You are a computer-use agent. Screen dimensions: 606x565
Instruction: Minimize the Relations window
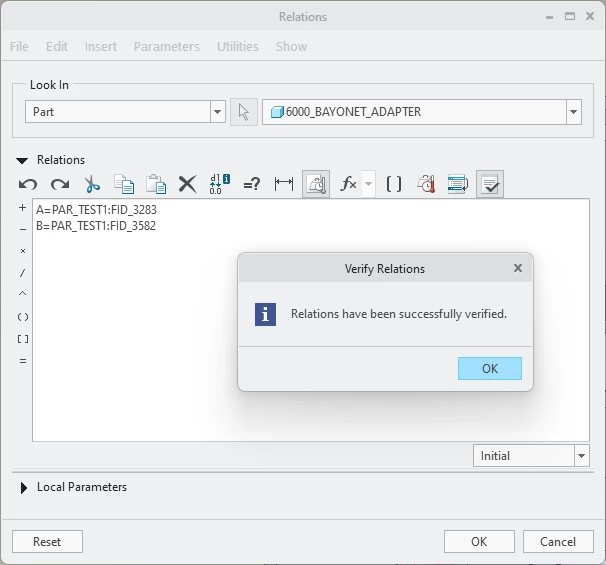click(x=549, y=17)
